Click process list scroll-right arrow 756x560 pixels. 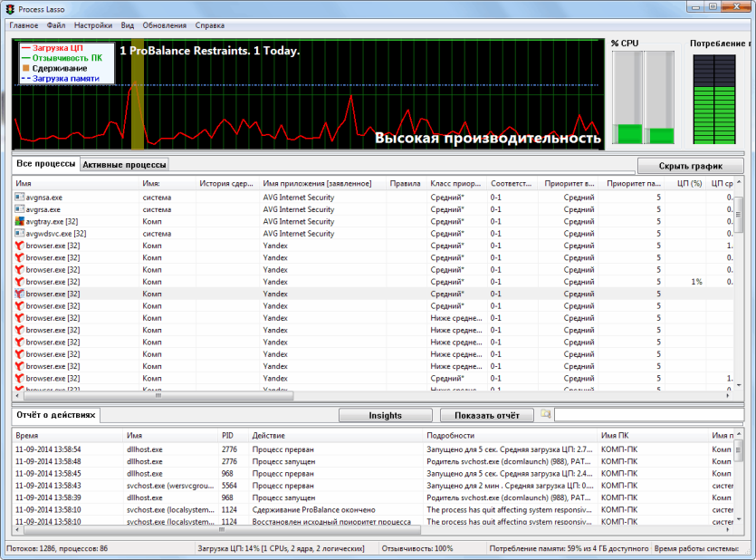click(728, 395)
